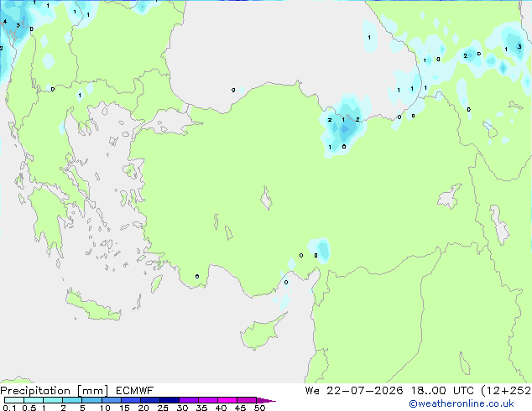Click the precipitation value "4" at top-left

point(5,22)
